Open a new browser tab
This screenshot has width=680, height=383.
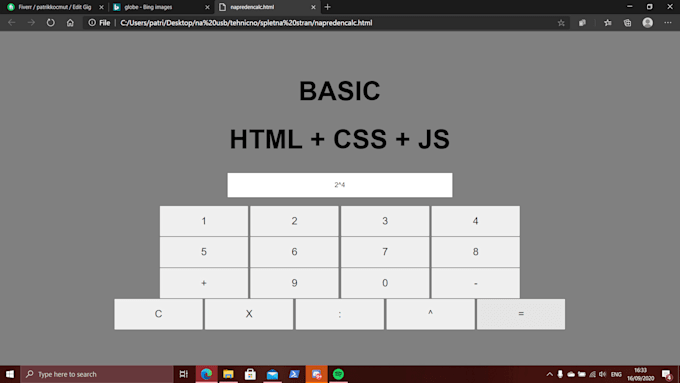tap(327, 7)
